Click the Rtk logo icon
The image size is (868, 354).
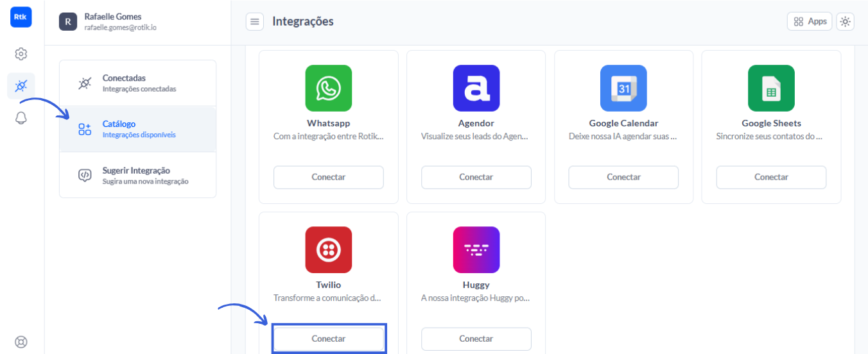tap(21, 17)
